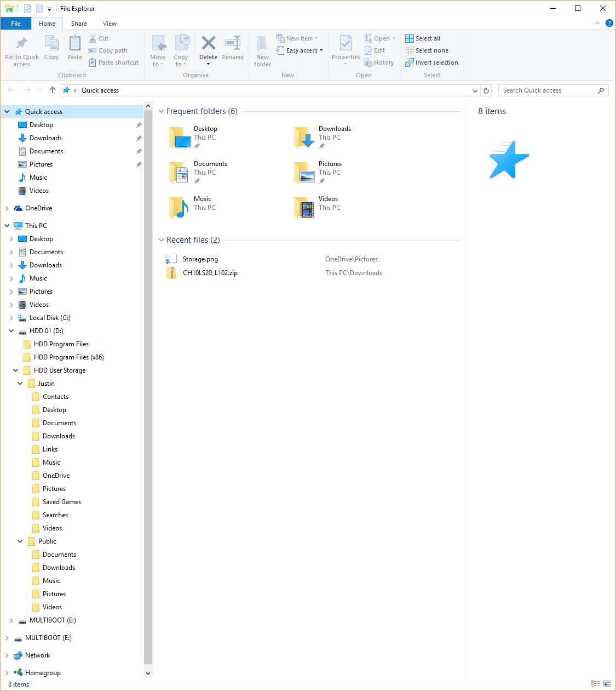616x691 pixels.
Task: Collapse the Frequent folders section
Action: pyautogui.click(x=161, y=111)
